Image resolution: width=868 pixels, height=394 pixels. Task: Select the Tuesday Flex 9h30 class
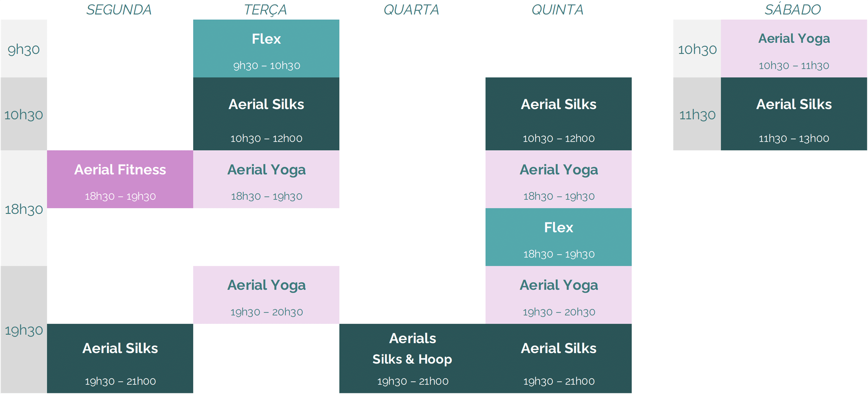click(x=266, y=49)
